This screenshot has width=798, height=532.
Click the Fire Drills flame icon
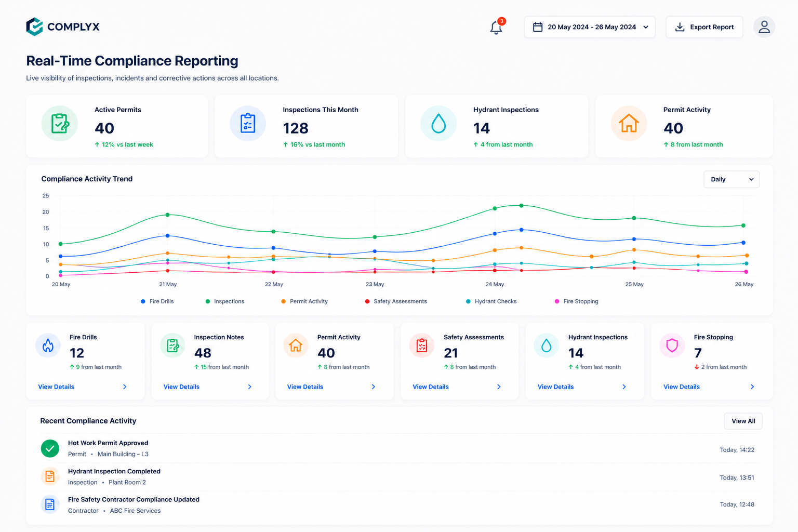coord(48,345)
